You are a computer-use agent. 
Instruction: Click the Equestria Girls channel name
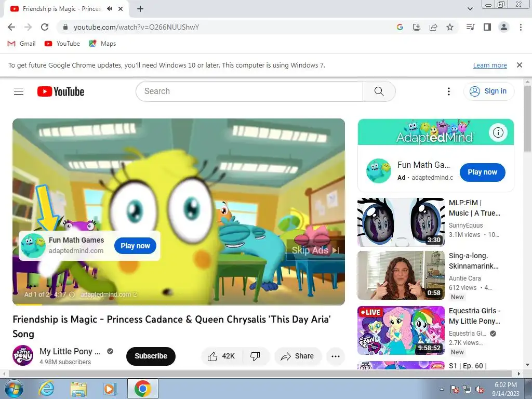pyautogui.click(x=468, y=334)
